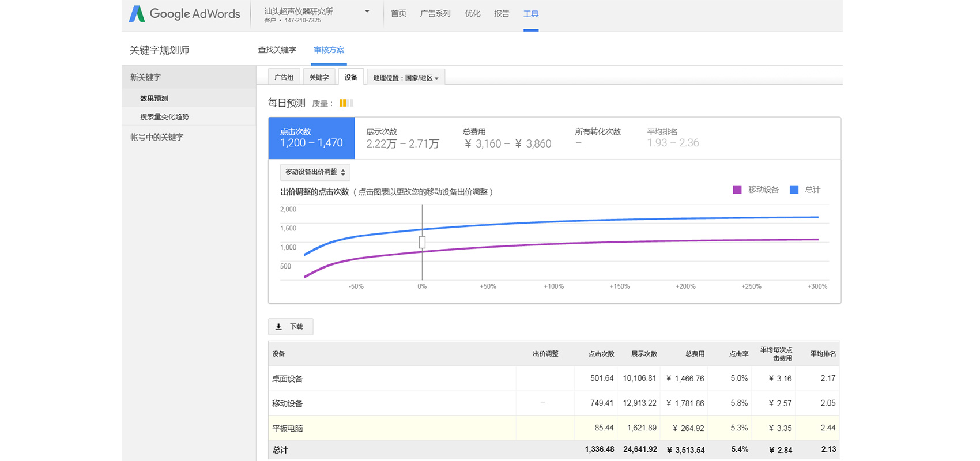Screen dimensions: 980x461
Task: Open the 优化 menu
Action: [x=473, y=14]
